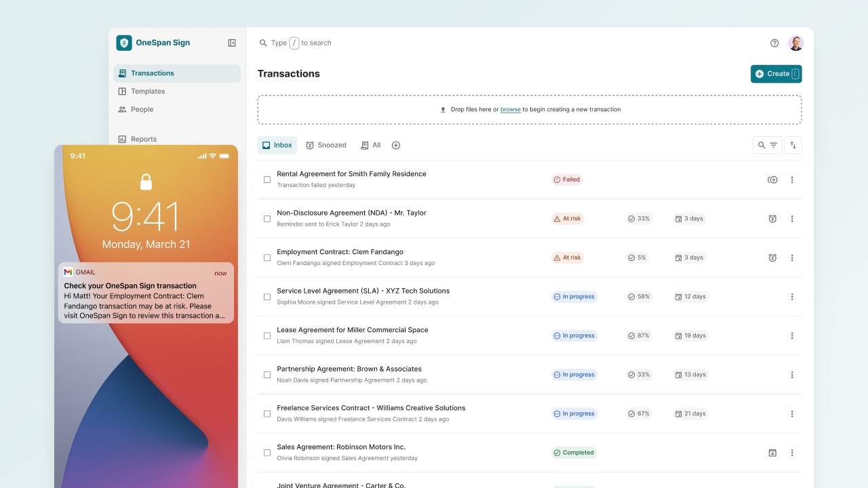
Task: Click the Create button
Action: click(776, 73)
